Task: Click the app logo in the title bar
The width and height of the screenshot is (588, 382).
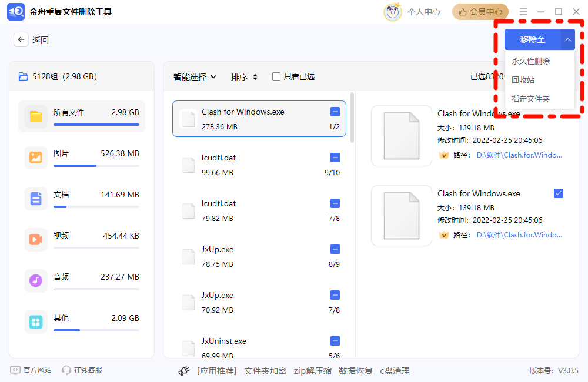Action: coord(16,12)
